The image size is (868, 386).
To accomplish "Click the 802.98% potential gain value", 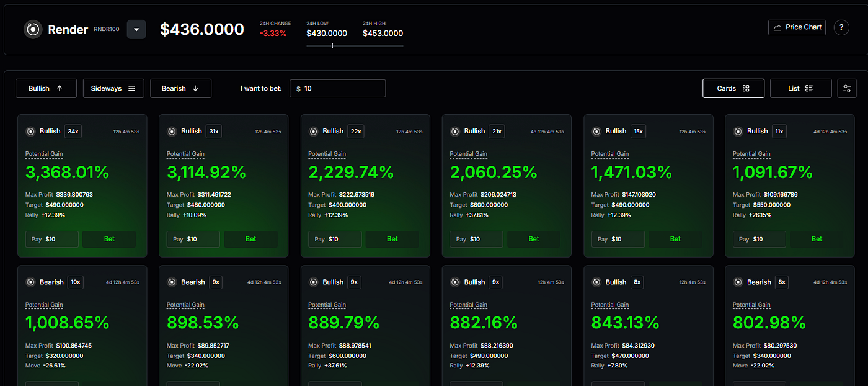I will click(769, 323).
